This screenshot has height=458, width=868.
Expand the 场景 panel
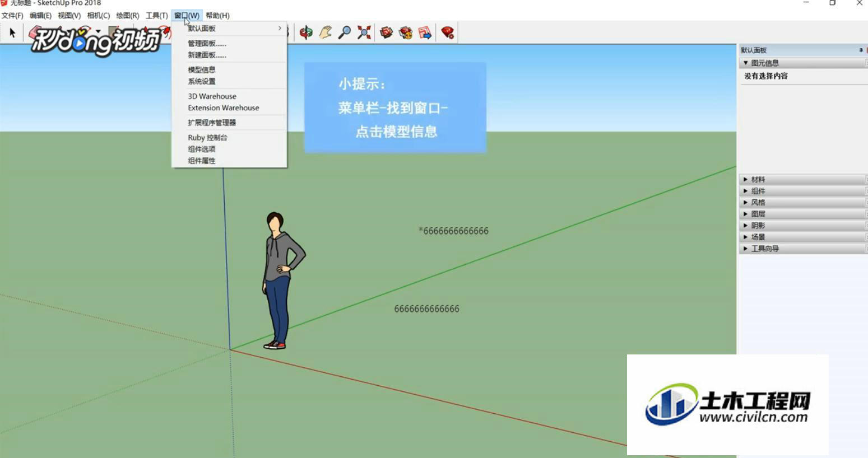tap(804, 237)
